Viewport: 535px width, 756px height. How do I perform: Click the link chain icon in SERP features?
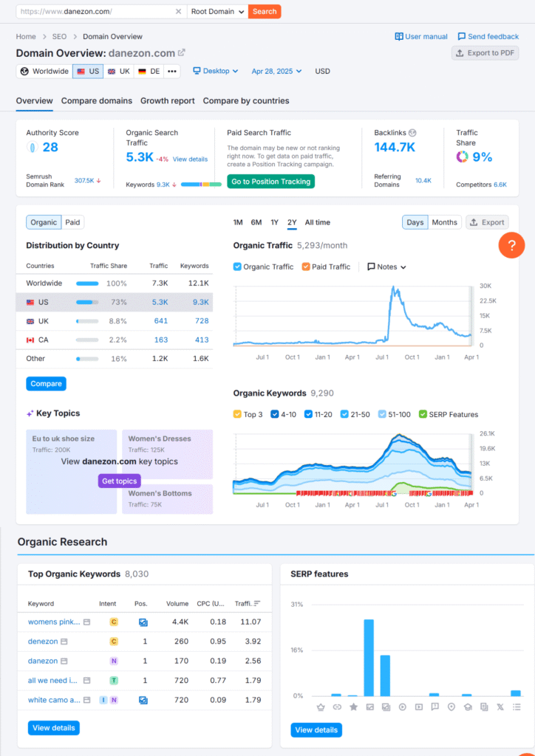(x=337, y=707)
